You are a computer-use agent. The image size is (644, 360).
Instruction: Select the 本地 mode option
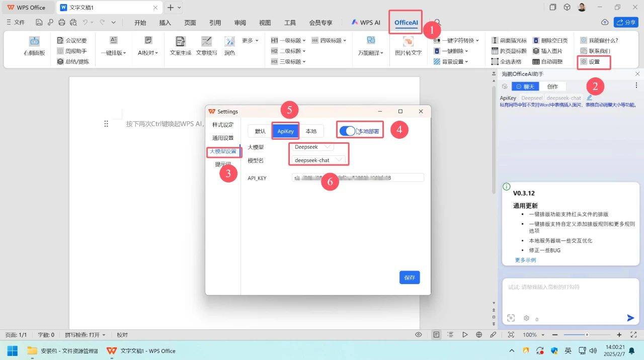(x=311, y=131)
